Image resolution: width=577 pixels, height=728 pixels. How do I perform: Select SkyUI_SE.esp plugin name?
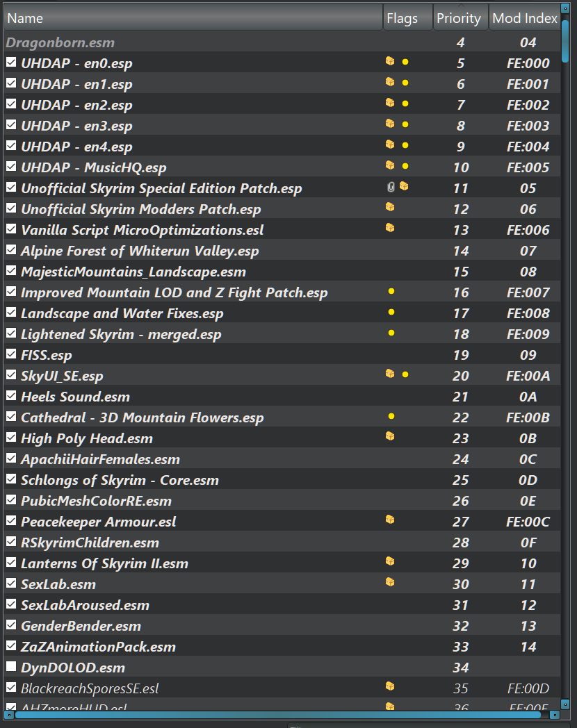coord(62,376)
